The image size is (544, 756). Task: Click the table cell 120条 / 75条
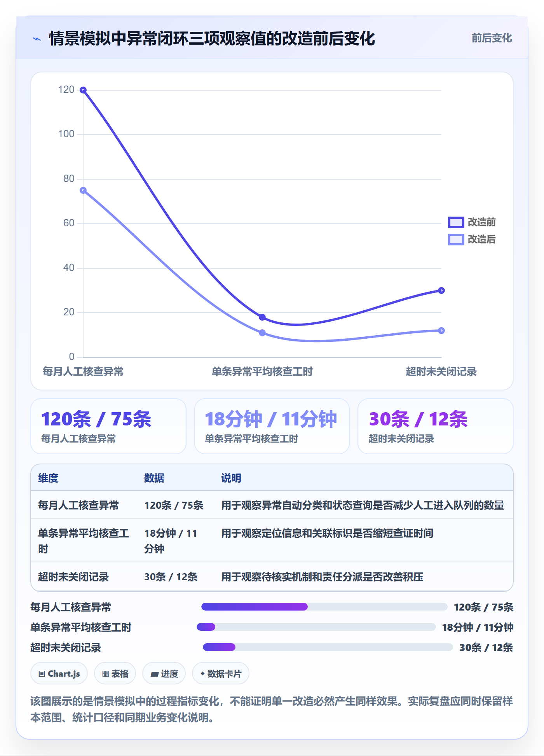(174, 505)
